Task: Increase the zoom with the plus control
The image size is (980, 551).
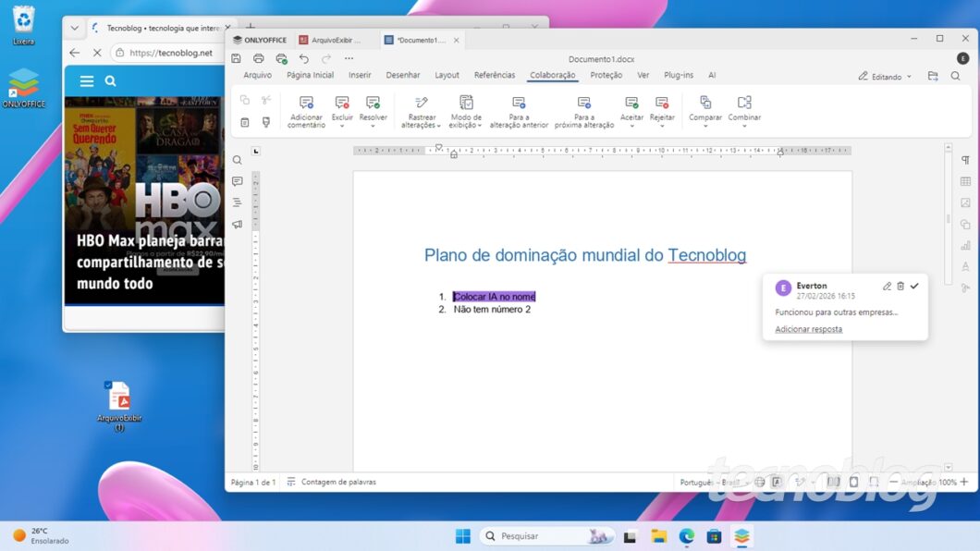Action: (x=963, y=482)
